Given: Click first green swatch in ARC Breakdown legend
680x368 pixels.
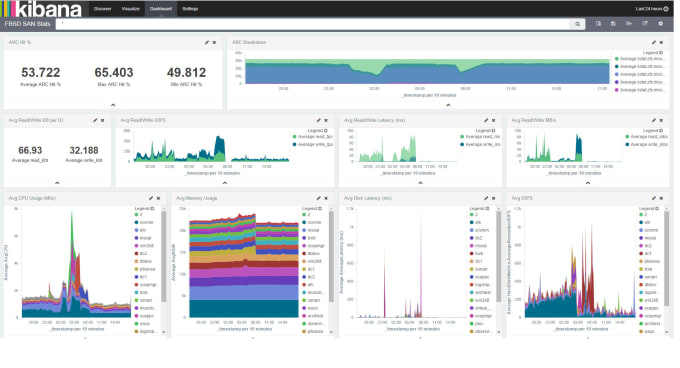Looking at the screenshot, I should pos(617,59).
